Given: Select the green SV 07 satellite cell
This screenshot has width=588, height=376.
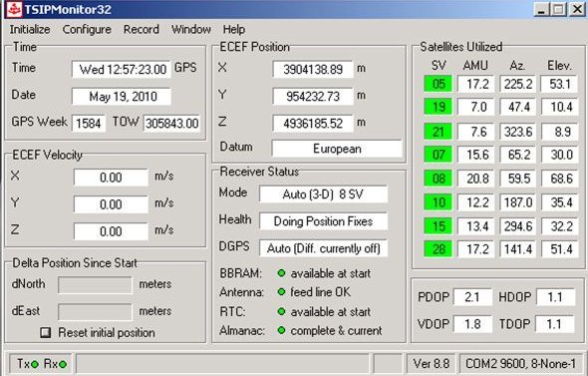Looking at the screenshot, I should pyautogui.click(x=438, y=155).
